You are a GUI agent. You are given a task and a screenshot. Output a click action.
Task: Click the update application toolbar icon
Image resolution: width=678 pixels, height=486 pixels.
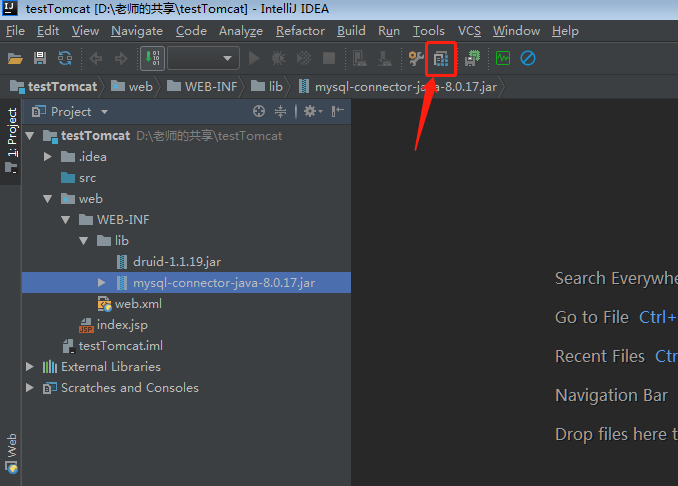pyautogui.click(x=384, y=58)
